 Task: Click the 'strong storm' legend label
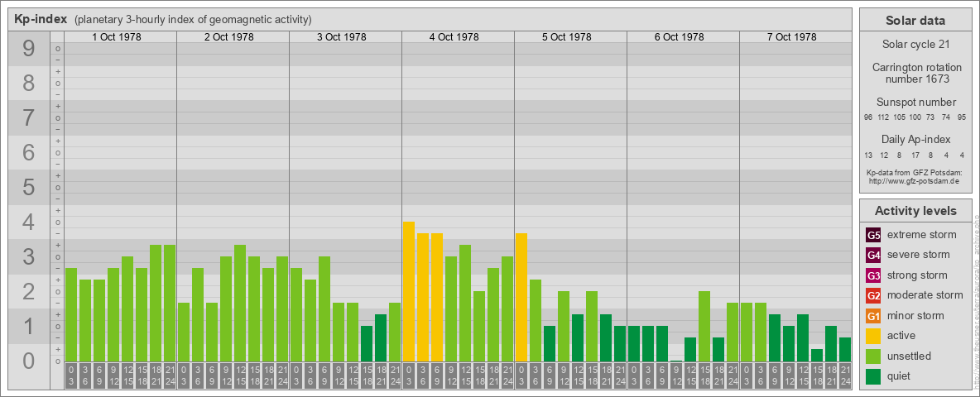click(917, 275)
